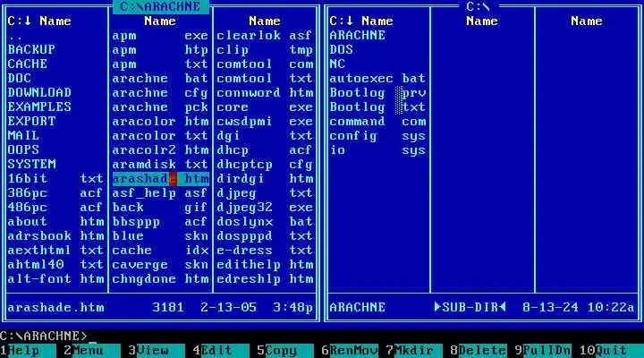Select the cwsdpmi exe file
This screenshot has height=358, width=644.
click(x=265, y=122)
